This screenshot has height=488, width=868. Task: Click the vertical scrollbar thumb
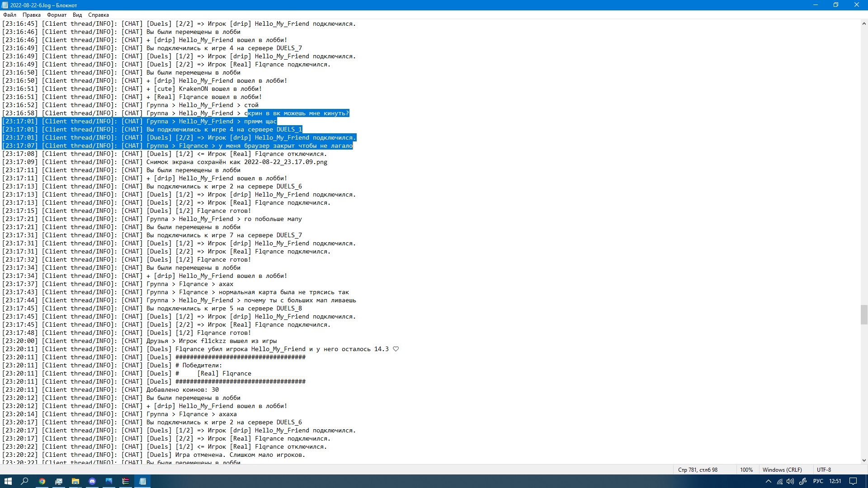[863, 314]
